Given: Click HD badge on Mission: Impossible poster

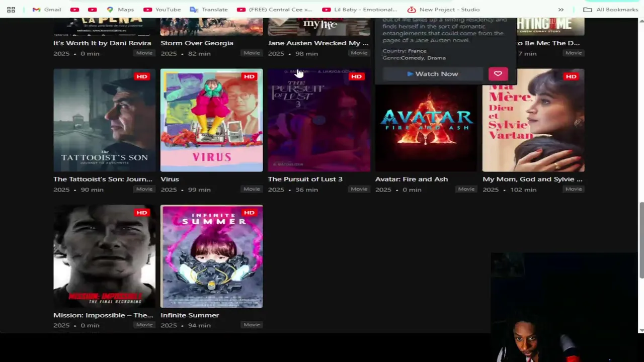Looking at the screenshot, I should coord(142,213).
